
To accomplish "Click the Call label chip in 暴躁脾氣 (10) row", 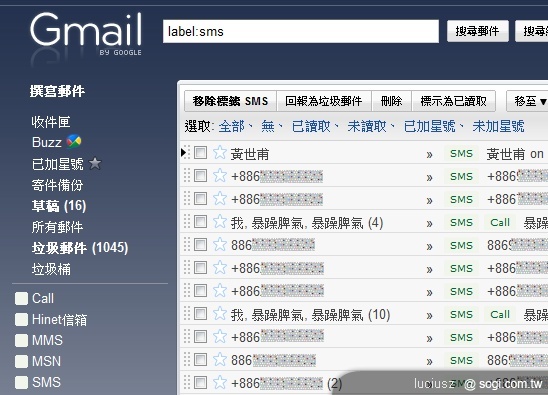I will 500,314.
